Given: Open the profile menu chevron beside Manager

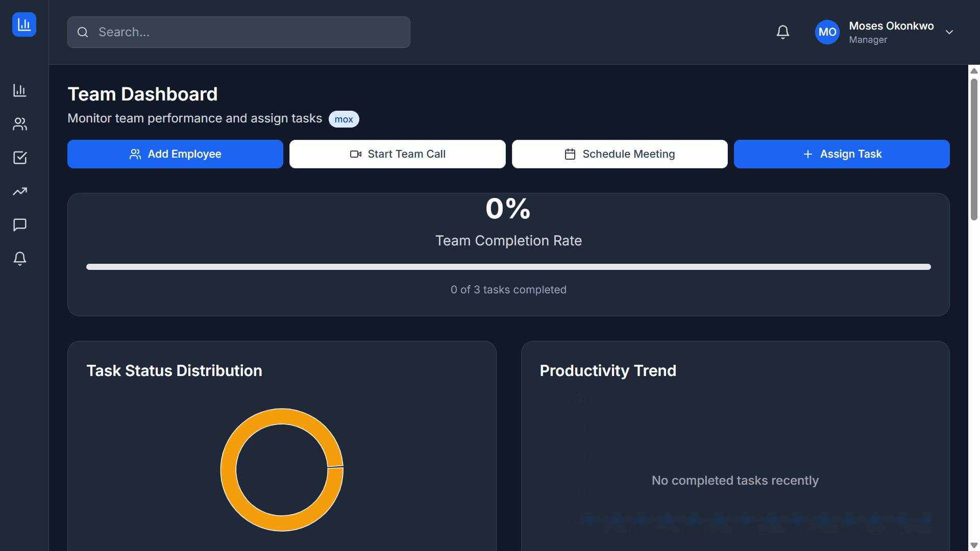Looking at the screenshot, I should 949,32.
